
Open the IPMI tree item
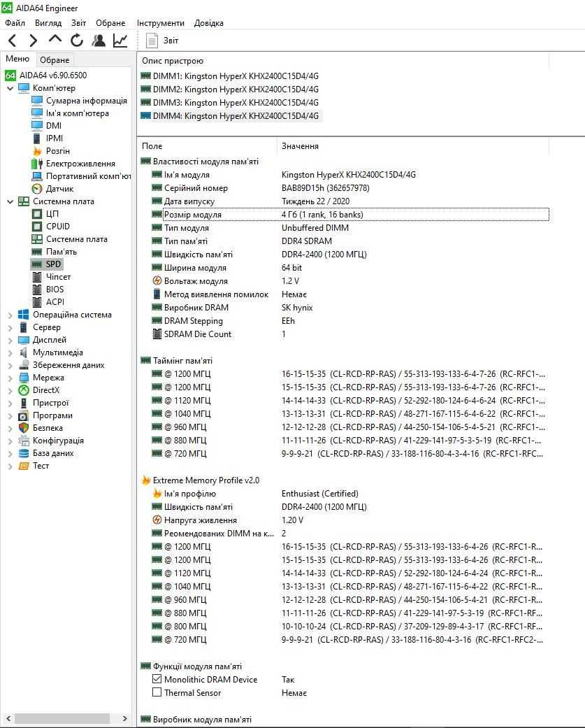click(55, 138)
